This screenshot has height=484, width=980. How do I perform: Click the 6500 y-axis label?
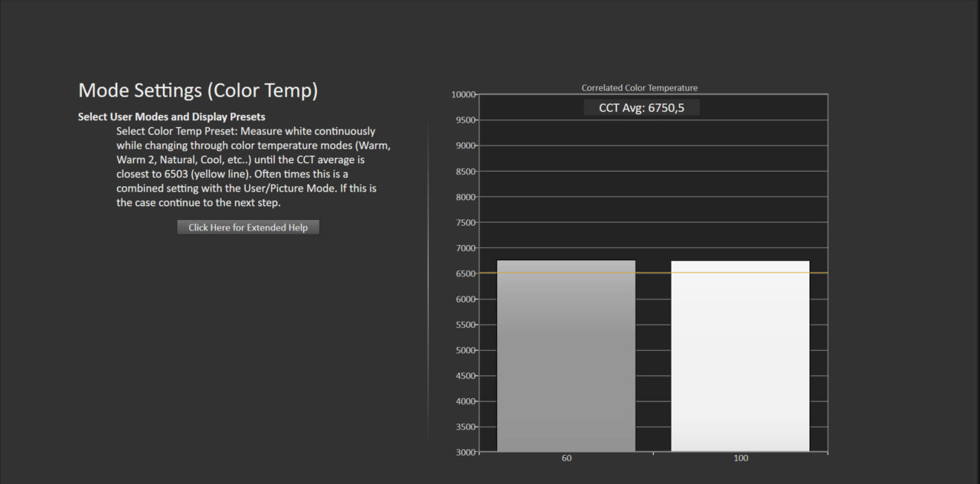pos(465,273)
